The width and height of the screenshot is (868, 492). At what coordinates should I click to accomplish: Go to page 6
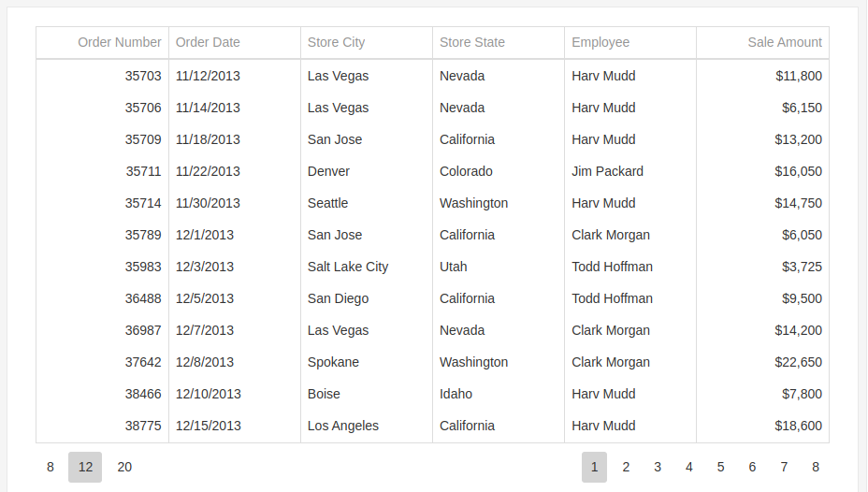[x=752, y=467]
